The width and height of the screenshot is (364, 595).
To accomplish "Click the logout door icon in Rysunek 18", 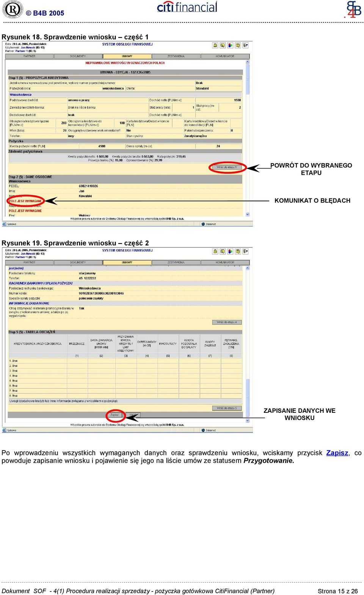I will [246, 45].
